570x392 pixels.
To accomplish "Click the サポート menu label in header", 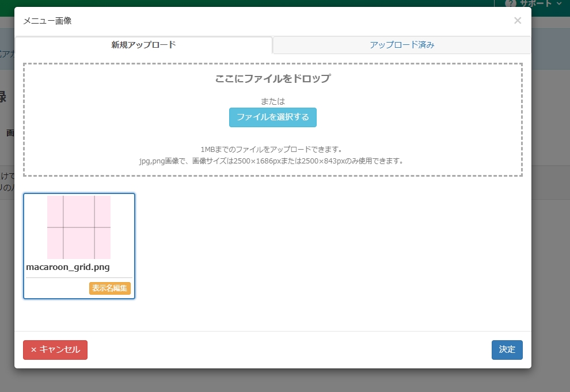I will point(535,3).
